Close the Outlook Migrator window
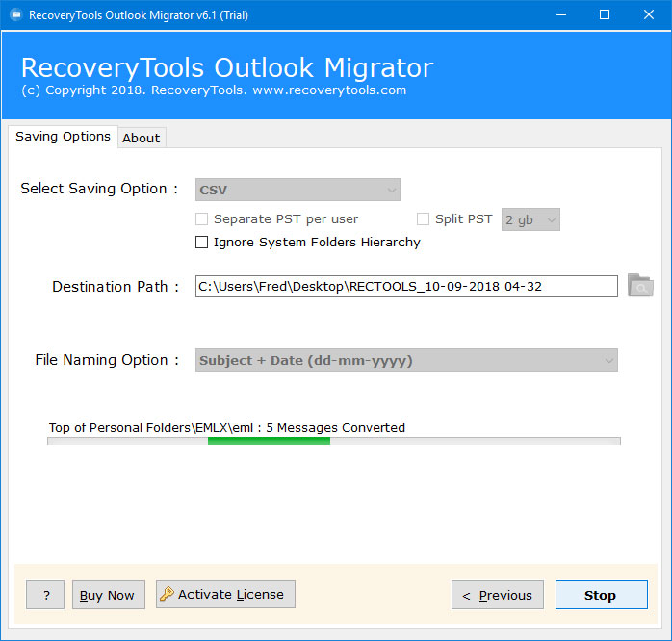This screenshot has width=672, height=641. 649,15
